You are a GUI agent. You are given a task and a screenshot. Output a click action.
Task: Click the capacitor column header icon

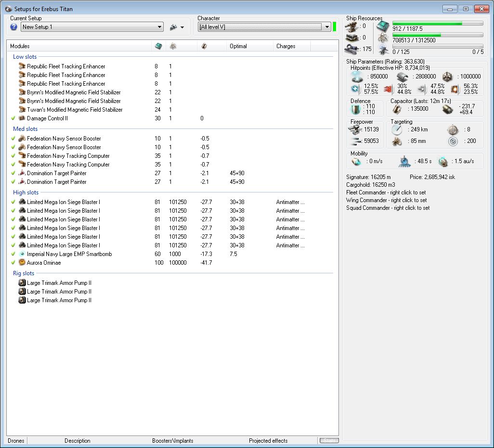(204, 46)
